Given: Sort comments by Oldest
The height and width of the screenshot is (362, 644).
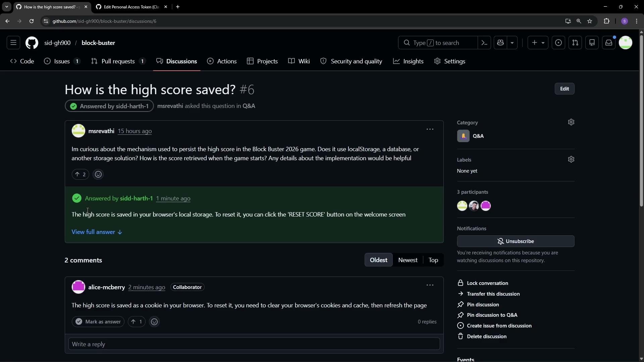Looking at the screenshot, I should (x=378, y=260).
